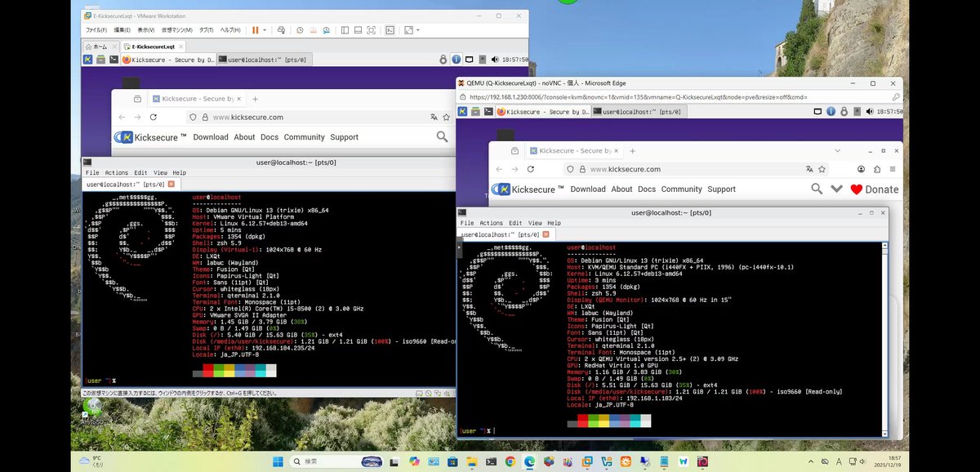The width and height of the screenshot is (980, 472).
Task: Click the Windows Start button on the taskbar
Action: click(278, 461)
